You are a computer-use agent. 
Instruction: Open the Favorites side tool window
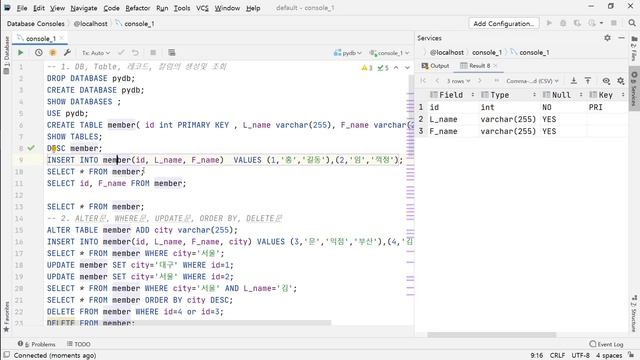tap(6, 317)
